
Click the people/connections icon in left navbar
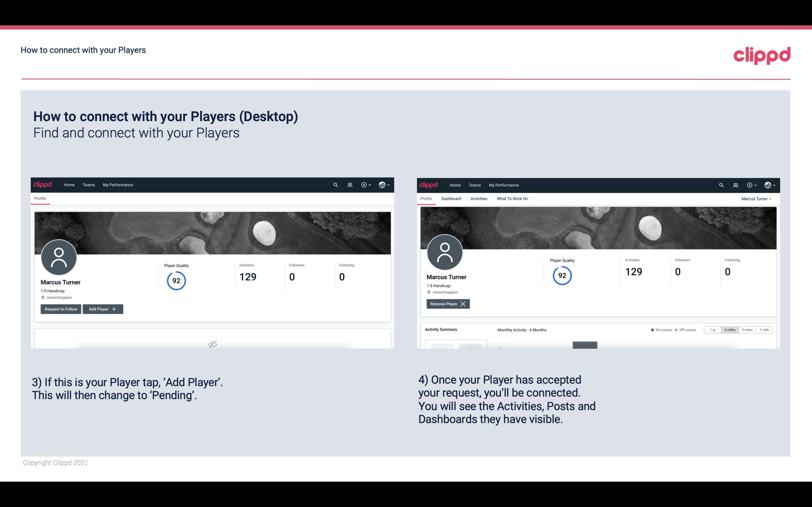tap(350, 184)
